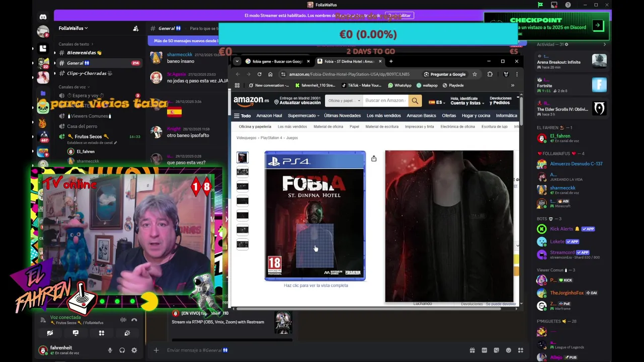The height and width of the screenshot is (362, 644).
Task: Click Los más vendidos in Amazon nav bar
Action: pyautogui.click(x=383, y=116)
